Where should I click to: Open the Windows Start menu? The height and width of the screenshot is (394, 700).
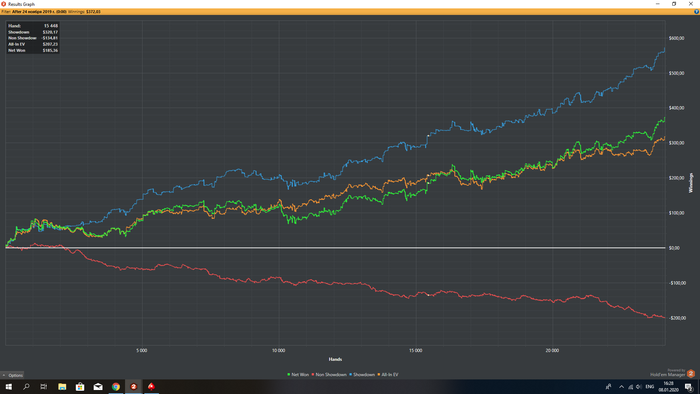[x=8, y=387]
